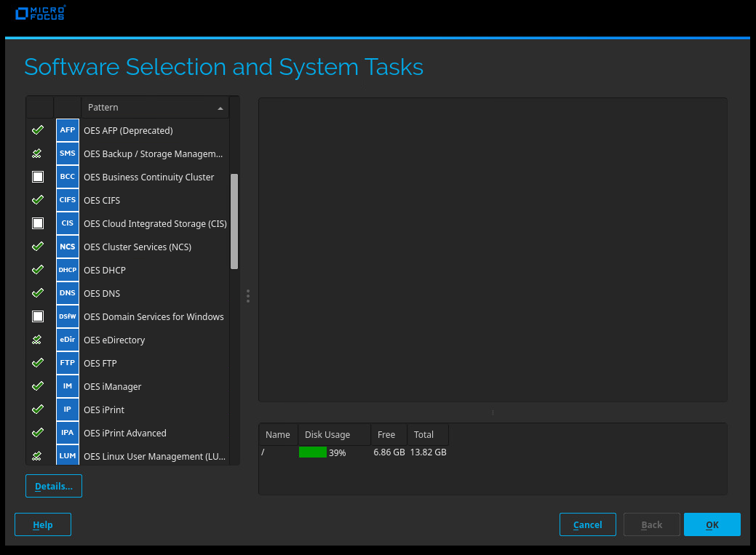Screen dimensions: 756x555
Task: Click the AFP pattern icon
Action: (68, 131)
